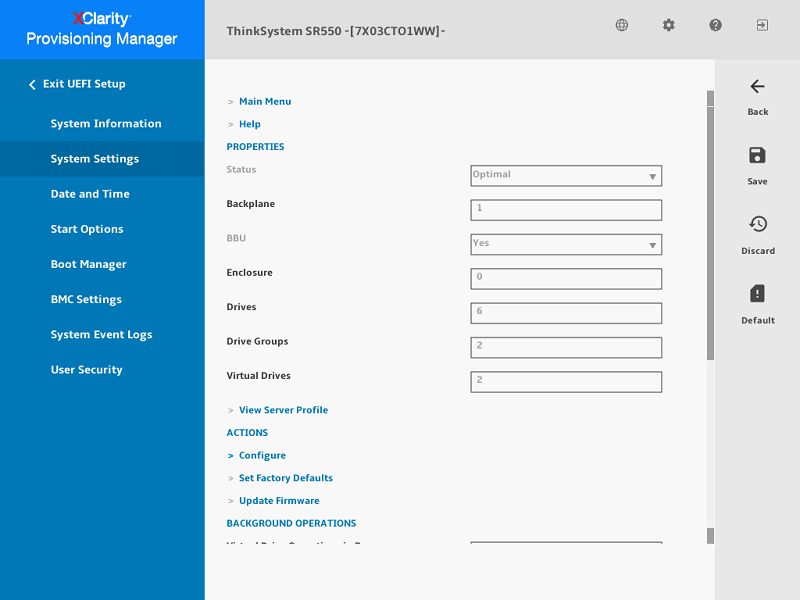Open System Event Logs
Image resolution: width=800 pixels, height=600 pixels.
(x=101, y=335)
